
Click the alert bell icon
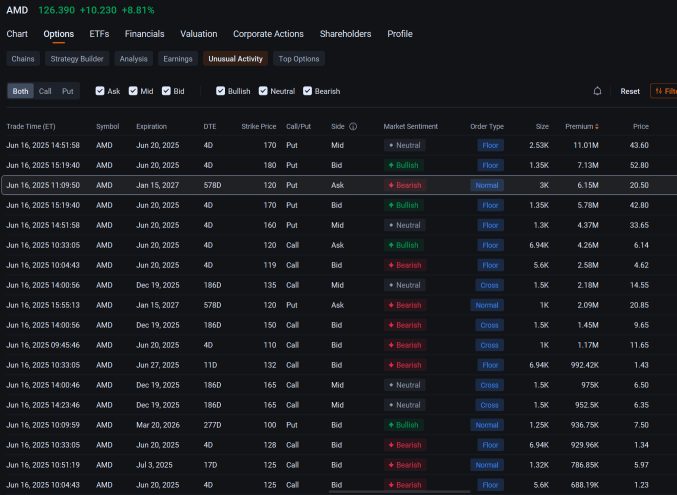597,91
